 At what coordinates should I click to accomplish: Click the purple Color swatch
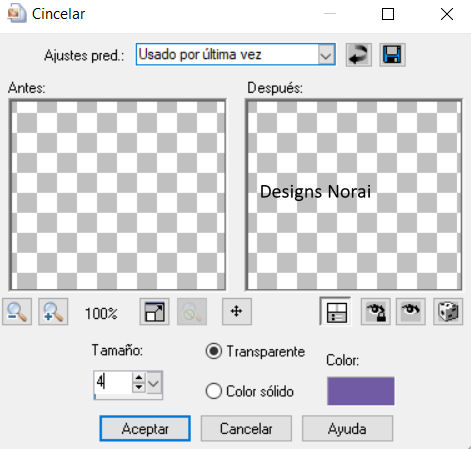(x=361, y=391)
